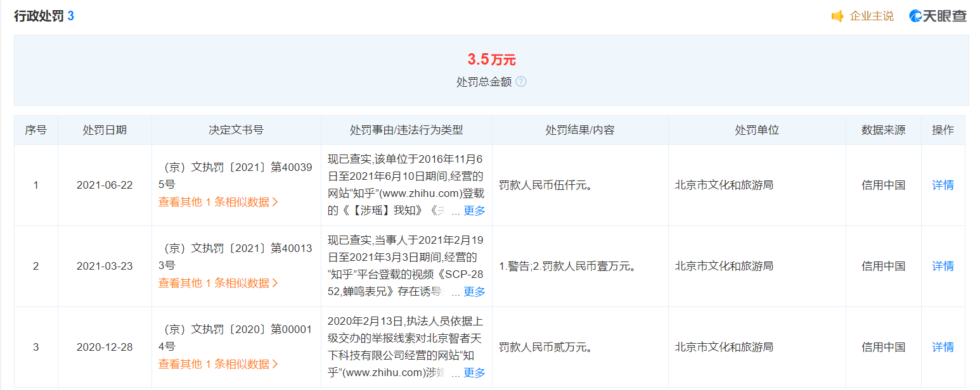Image resolution: width=980 pixels, height=390 pixels.
Task: Click serial number 2 cell
Action: (35, 266)
